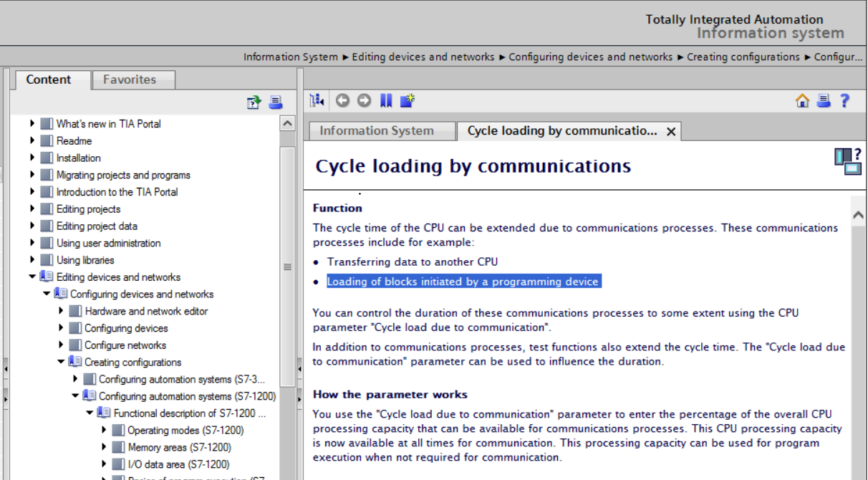This screenshot has width=868, height=480.
Task: Click the book icon beside Hardware and network editor
Action: [75, 311]
